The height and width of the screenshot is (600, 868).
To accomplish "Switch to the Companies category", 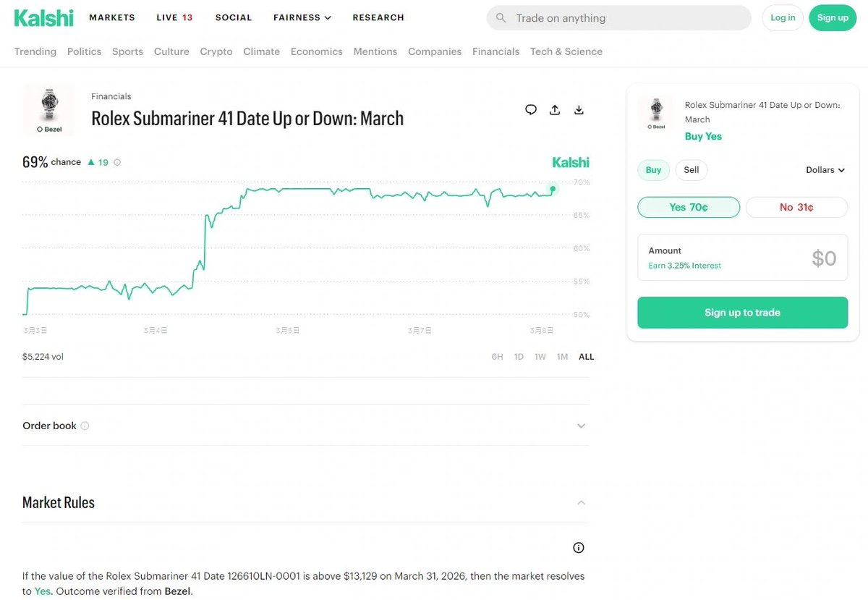I will pos(435,51).
